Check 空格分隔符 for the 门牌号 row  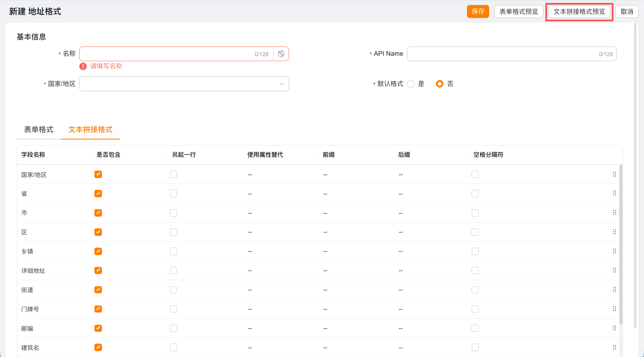(x=475, y=309)
